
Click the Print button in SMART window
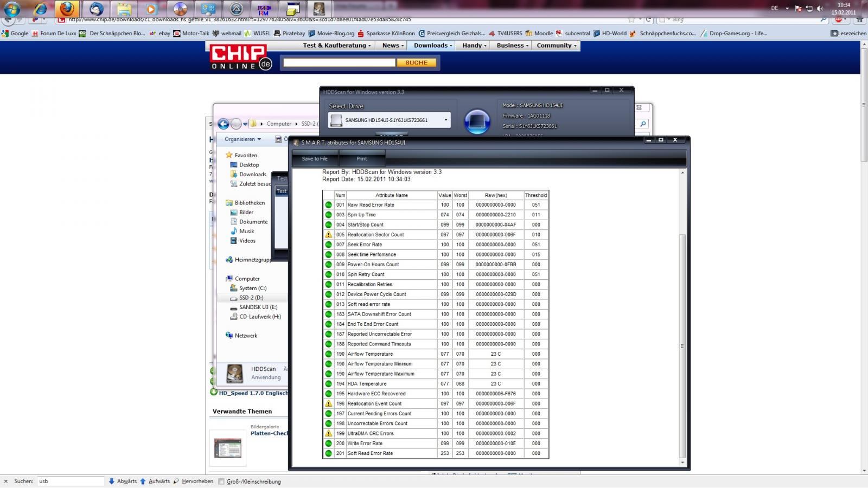[362, 159]
